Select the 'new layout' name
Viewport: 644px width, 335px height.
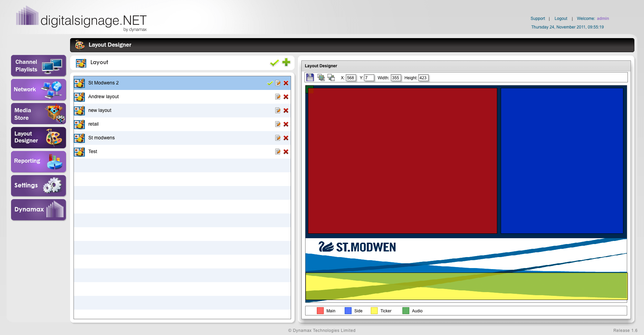(100, 111)
